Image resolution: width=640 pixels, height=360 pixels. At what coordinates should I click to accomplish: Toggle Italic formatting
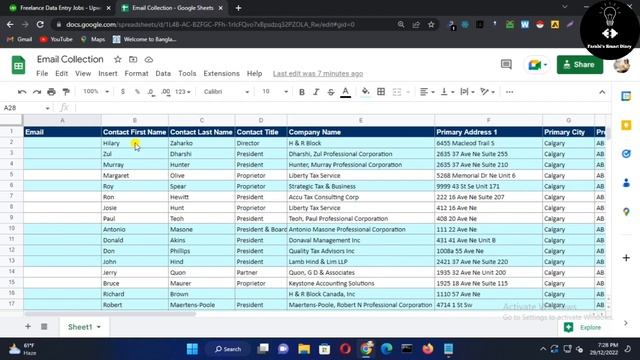click(x=316, y=92)
